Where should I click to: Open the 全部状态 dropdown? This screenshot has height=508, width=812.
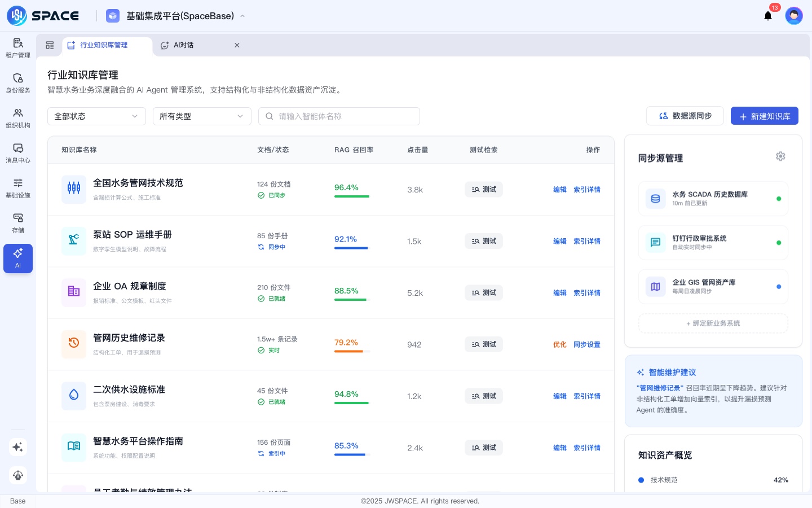coord(96,116)
